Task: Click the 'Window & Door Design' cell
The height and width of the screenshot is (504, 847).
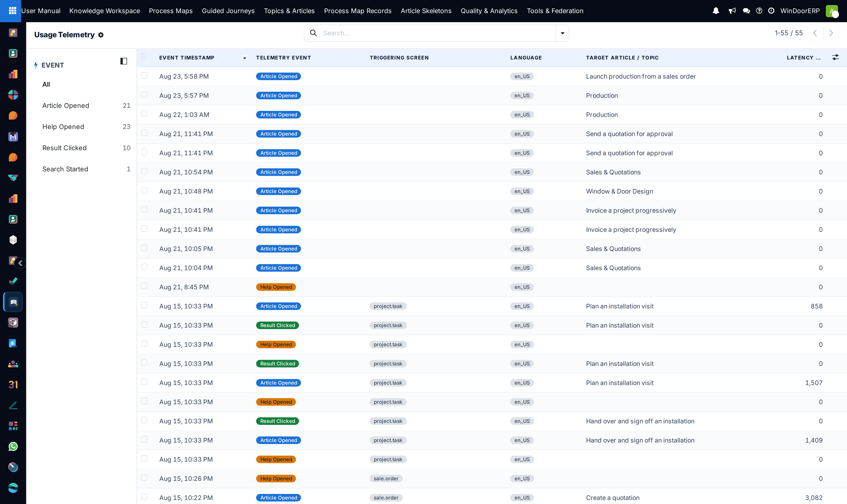Action: coord(619,191)
